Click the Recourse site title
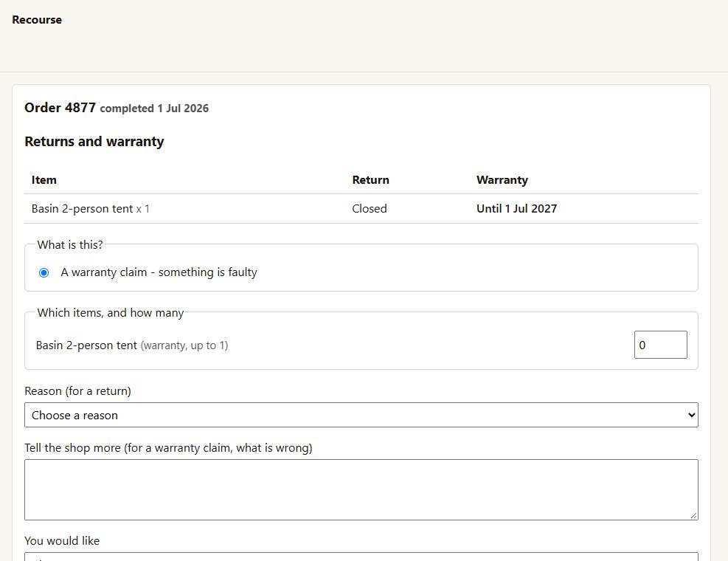This screenshot has height=561, width=728. (37, 19)
